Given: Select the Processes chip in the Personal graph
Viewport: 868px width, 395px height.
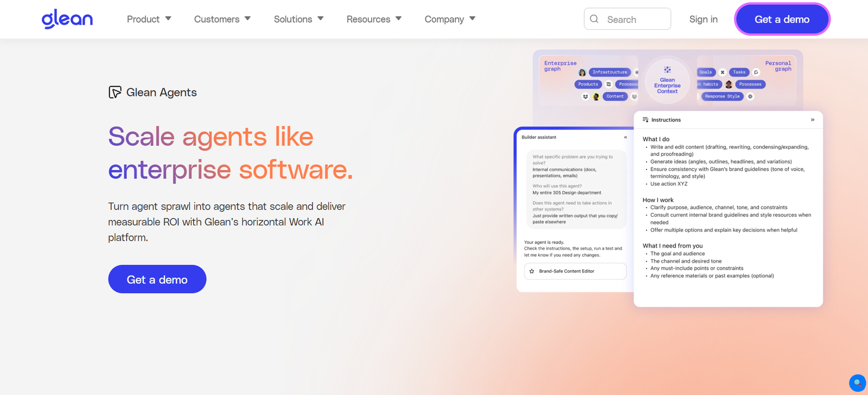Looking at the screenshot, I should pos(750,84).
